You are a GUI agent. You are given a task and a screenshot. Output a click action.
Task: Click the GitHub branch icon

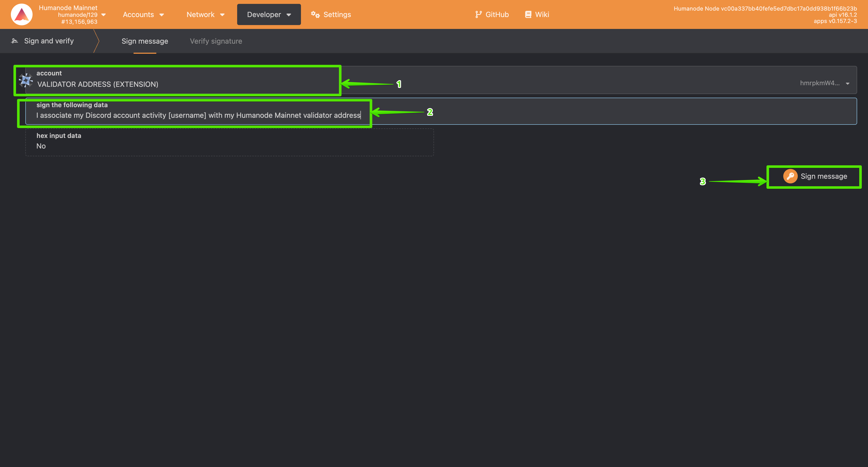[478, 14]
